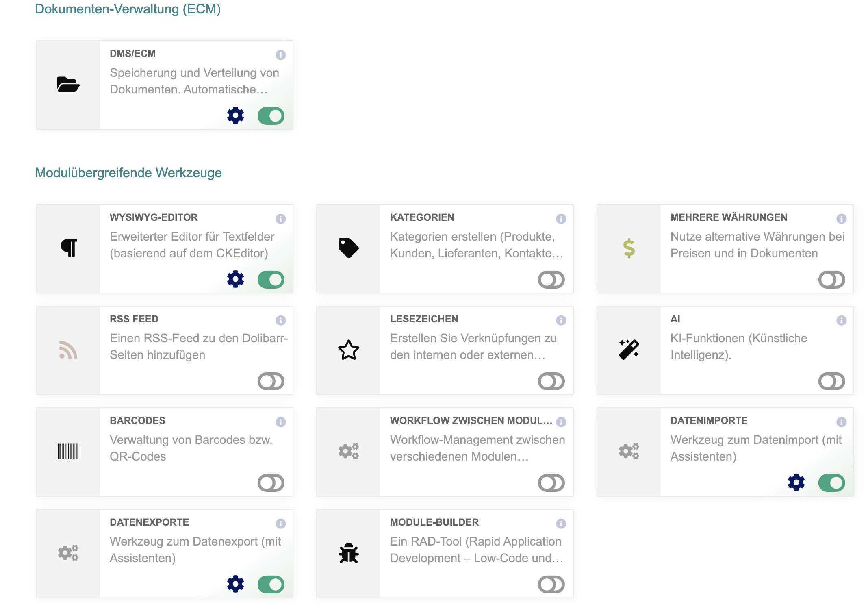Click the 'MODULE-BUILDER' title text
Screen dimensions: 868x613
click(x=434, y=522)
